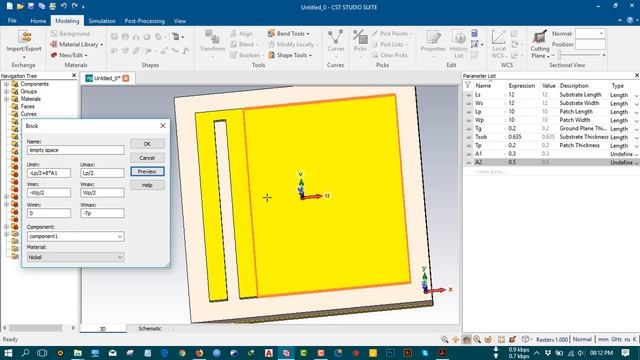Open the Component dropdown

click(x=76, y=236)
